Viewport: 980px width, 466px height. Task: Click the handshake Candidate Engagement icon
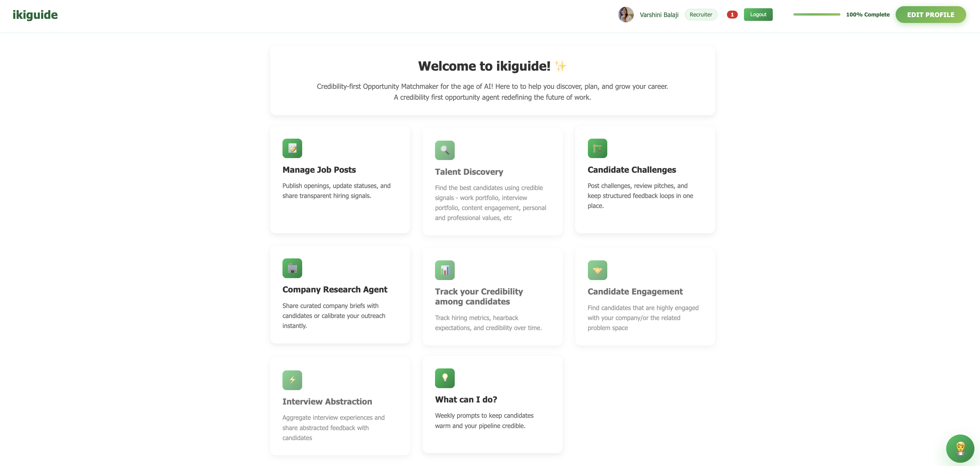[x=597, y=270]
